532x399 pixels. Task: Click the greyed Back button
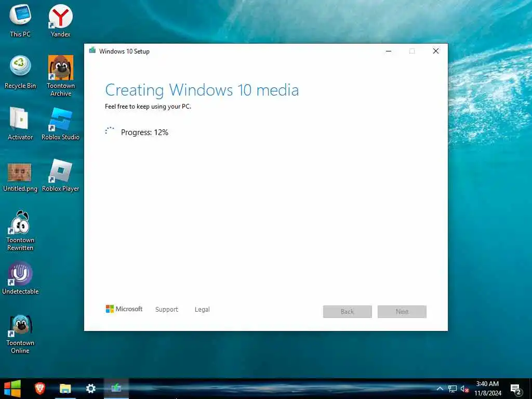click(348, 312)
